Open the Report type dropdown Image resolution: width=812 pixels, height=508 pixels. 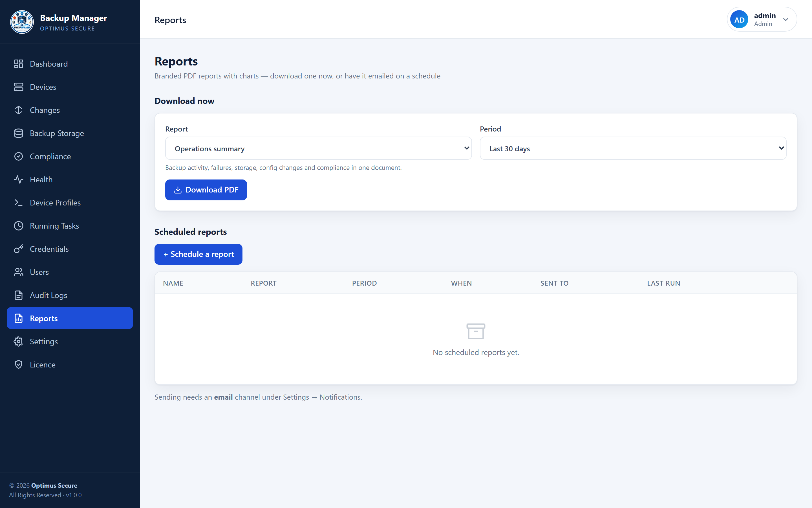pyautogui.click(x=318, y=148)
